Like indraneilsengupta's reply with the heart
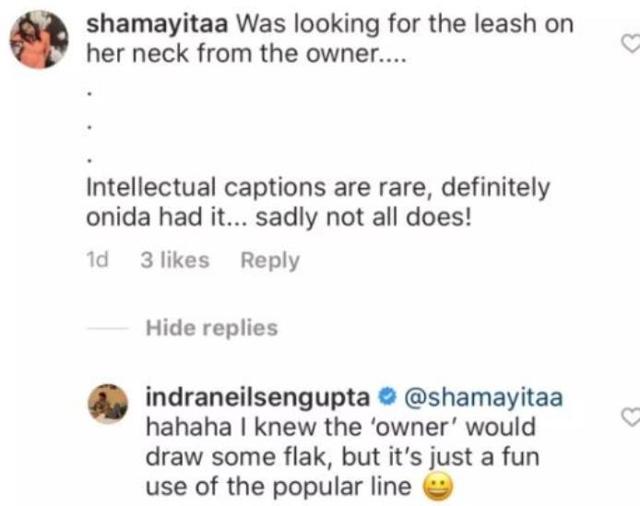 tap(629, 416)
